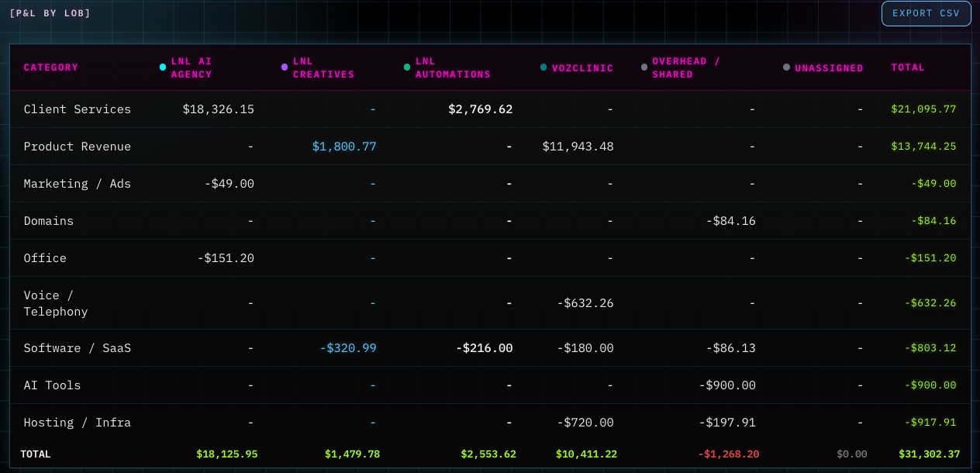Click the teal dot beside VozClinic
Viewport: 980px width, 473px height.
(543, 67)
